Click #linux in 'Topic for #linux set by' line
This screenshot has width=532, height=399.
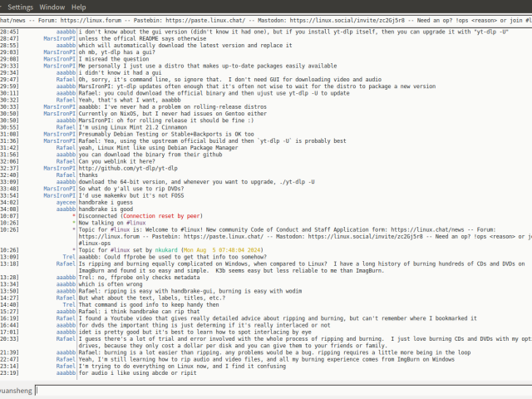click(120, 250)
